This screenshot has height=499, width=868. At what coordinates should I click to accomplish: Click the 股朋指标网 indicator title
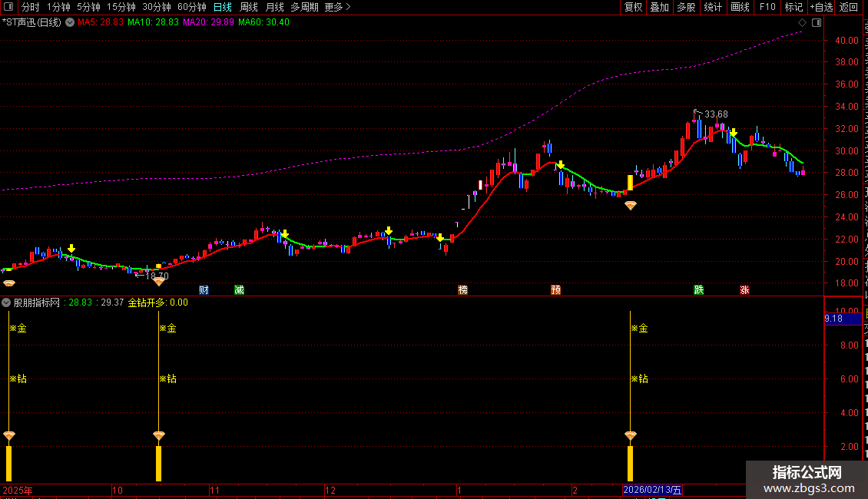pos(37,302)
